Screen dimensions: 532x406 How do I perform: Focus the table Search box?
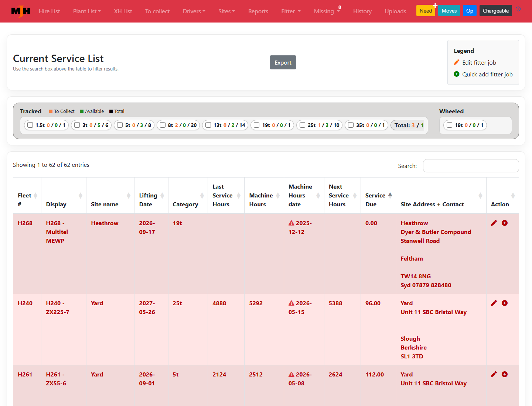(x=471, y=166)
